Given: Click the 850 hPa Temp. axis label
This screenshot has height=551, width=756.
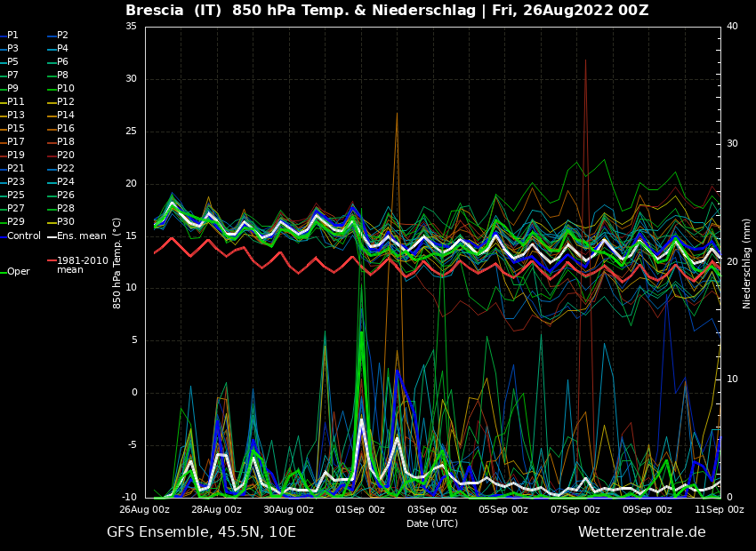Looking at the screenshot, I should tap(117, 263).
